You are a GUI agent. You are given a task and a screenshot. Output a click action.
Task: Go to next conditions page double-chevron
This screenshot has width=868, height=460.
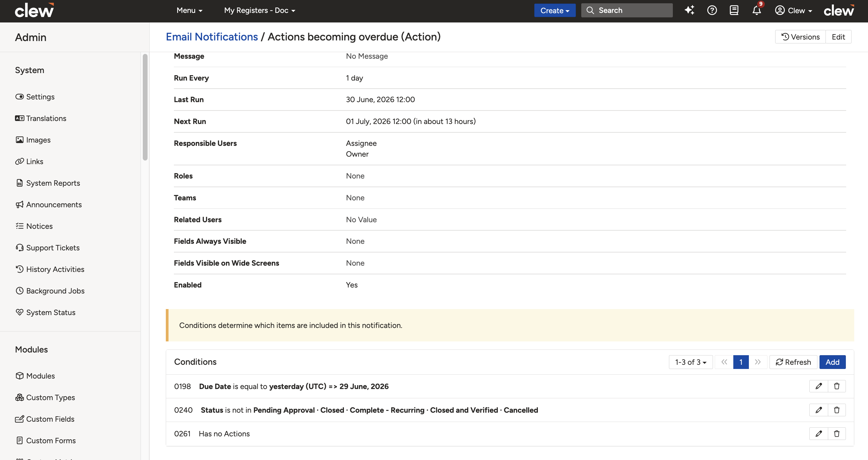point(758,362)
